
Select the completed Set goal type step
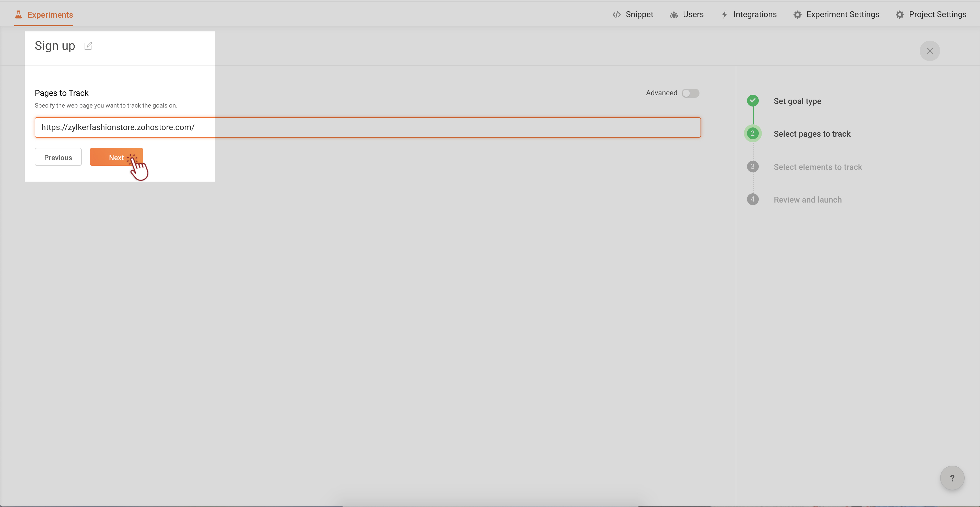tap(797, 101)
